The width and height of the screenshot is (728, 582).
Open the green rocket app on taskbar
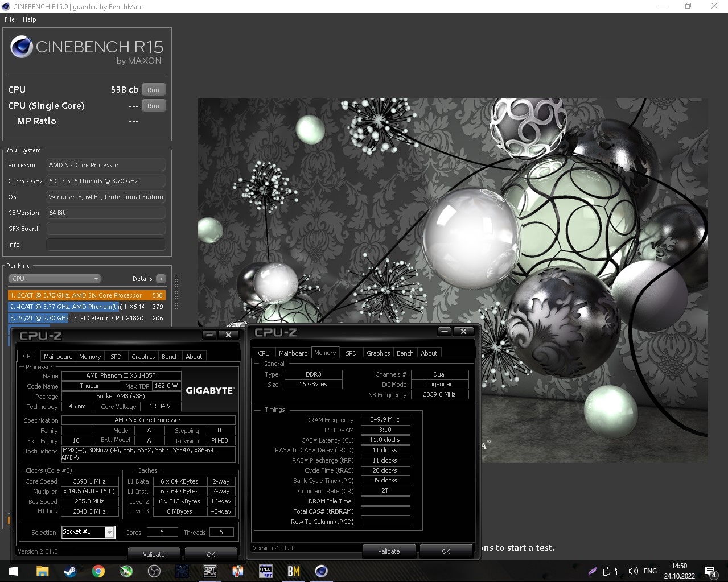point(126,571)
